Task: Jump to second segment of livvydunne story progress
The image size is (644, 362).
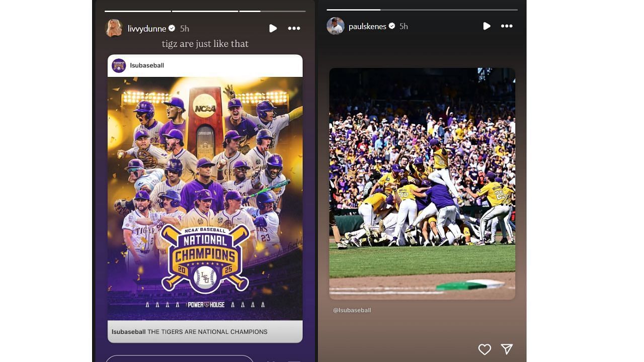Action: coord(205,11)
